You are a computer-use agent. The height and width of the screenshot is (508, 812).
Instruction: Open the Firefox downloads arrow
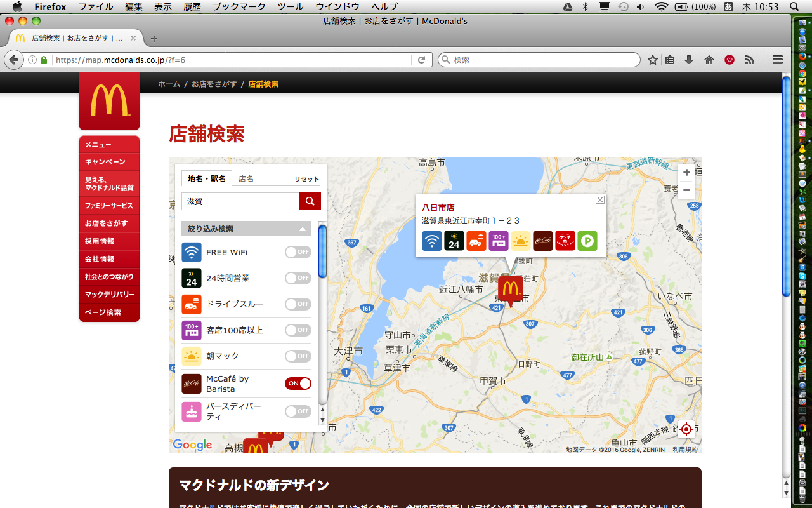coord(689,60)
